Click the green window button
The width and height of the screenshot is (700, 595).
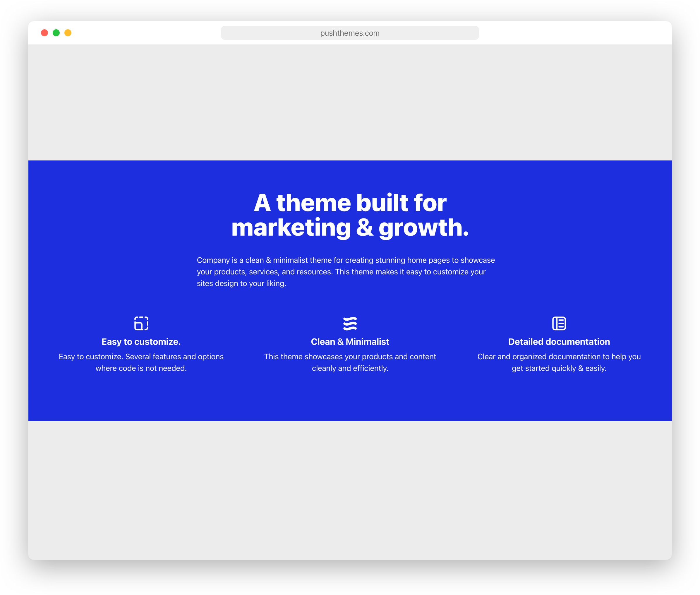[x=56, y=33]
